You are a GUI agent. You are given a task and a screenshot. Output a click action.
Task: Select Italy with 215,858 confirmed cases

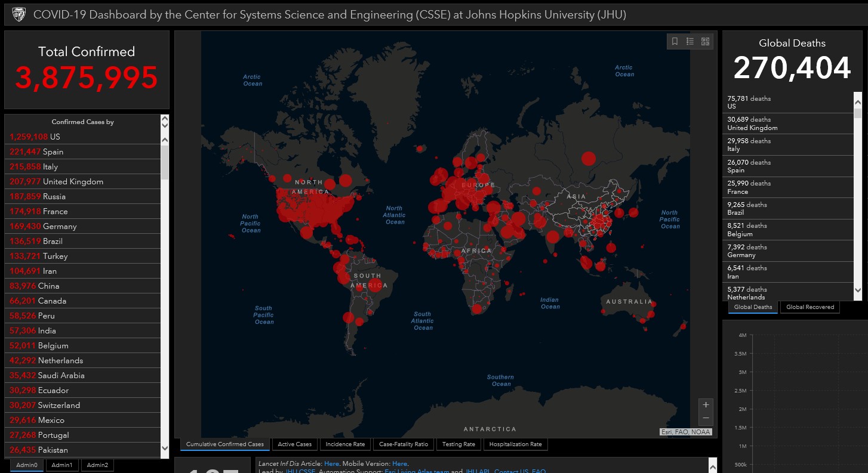[x=82, y=166]
